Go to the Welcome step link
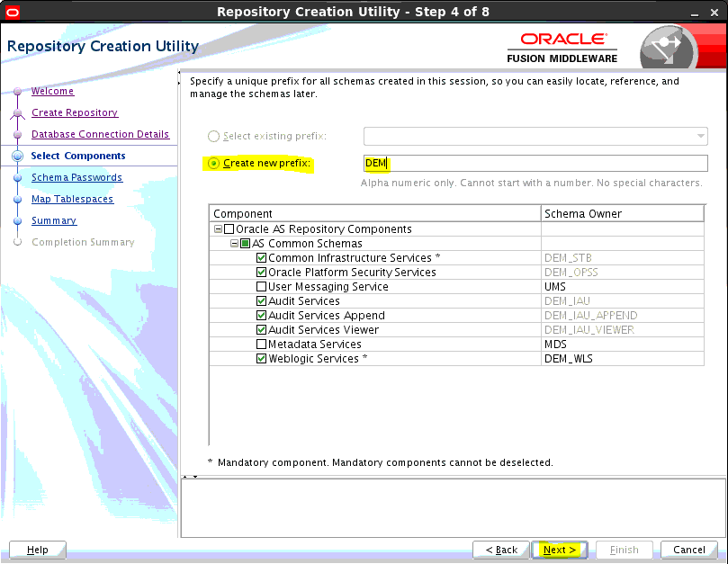The image size is (728, 564). 52,91
